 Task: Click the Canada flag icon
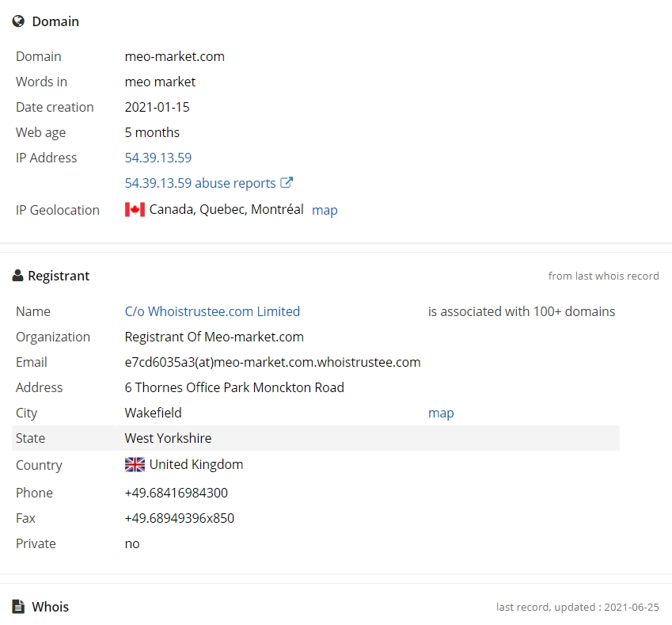point(135,210)
